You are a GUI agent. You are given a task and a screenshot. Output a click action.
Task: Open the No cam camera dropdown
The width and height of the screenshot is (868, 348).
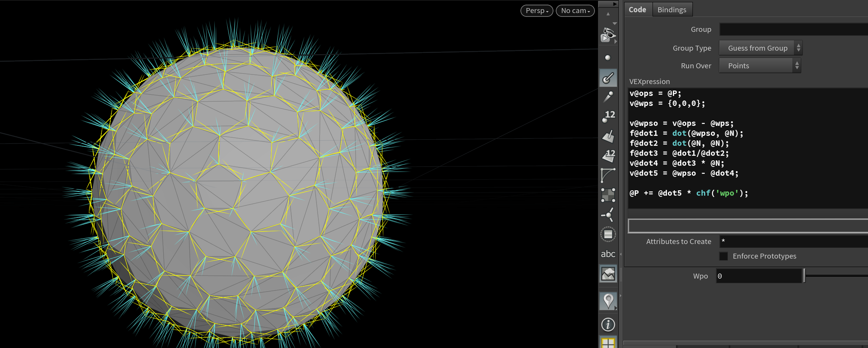pos(575,11)
